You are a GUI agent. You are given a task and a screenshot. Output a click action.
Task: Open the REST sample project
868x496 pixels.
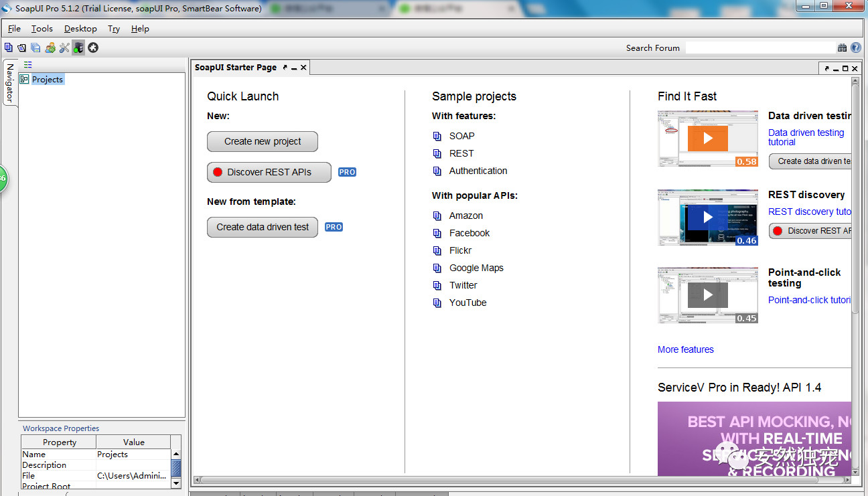click(x=461, y=153)
